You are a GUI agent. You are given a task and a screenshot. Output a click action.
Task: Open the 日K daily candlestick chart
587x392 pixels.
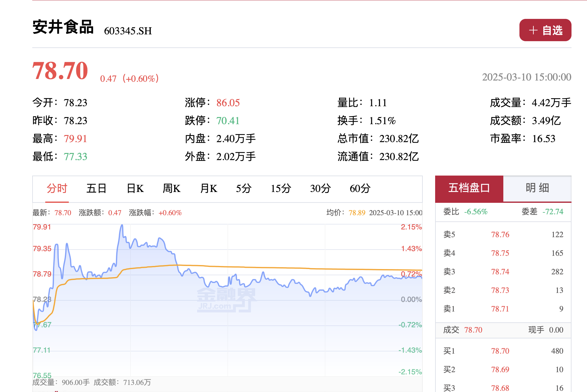tap(135, 189)
